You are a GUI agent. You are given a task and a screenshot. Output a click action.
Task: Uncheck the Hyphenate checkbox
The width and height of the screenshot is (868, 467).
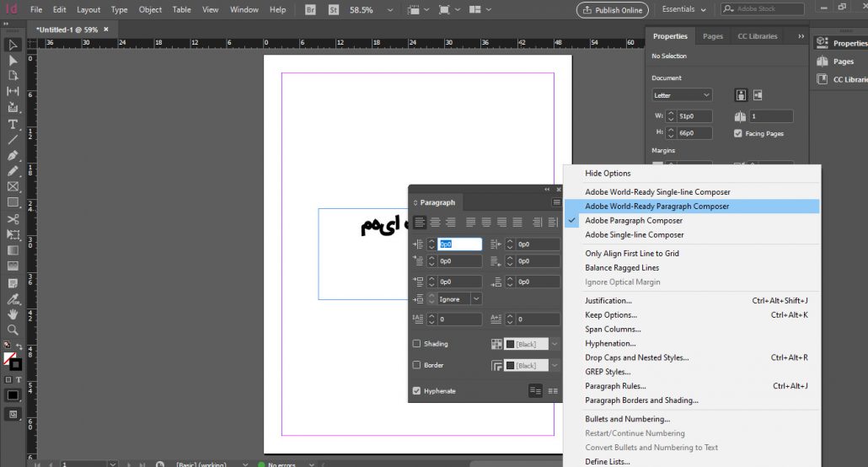pyautogui.click(x=416, y=390)
